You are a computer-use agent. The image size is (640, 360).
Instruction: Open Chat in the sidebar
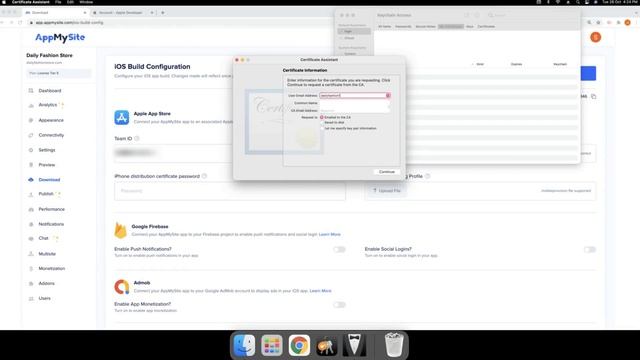[43, 238]
